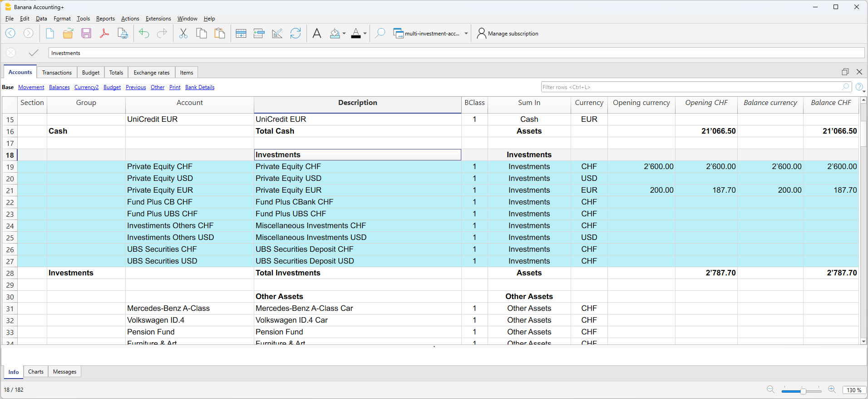The image size is (868, 399).
Task: Select row number 21 header
Action: pos(10,190)
